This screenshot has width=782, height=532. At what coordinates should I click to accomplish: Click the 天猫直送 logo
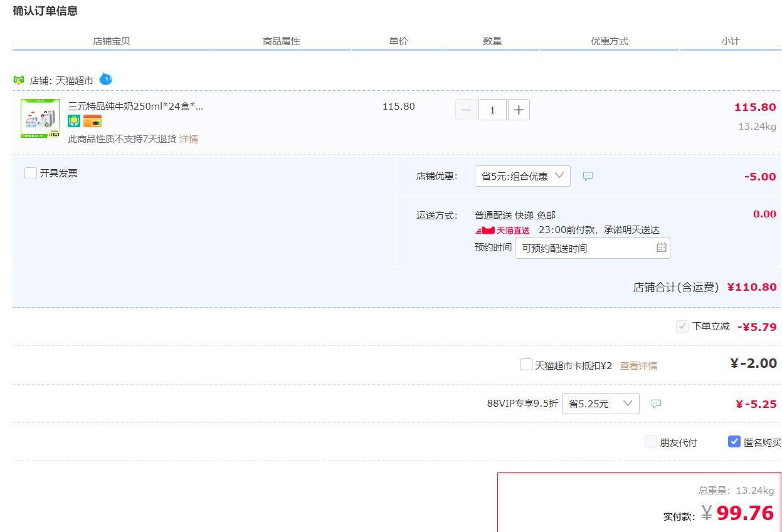(x=503, y=231)
